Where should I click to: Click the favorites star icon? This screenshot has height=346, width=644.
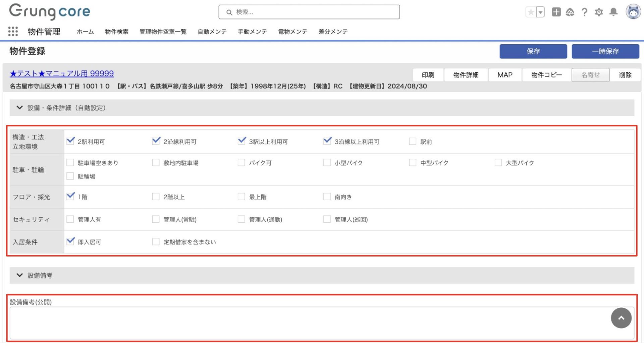tap(531, 12)
